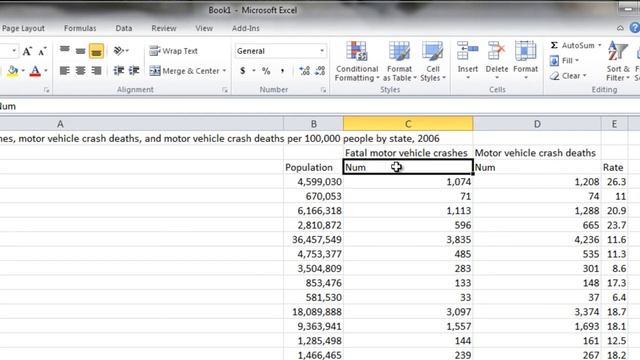
Task: Align text left in the cell
Action: (x=64, y=71)
